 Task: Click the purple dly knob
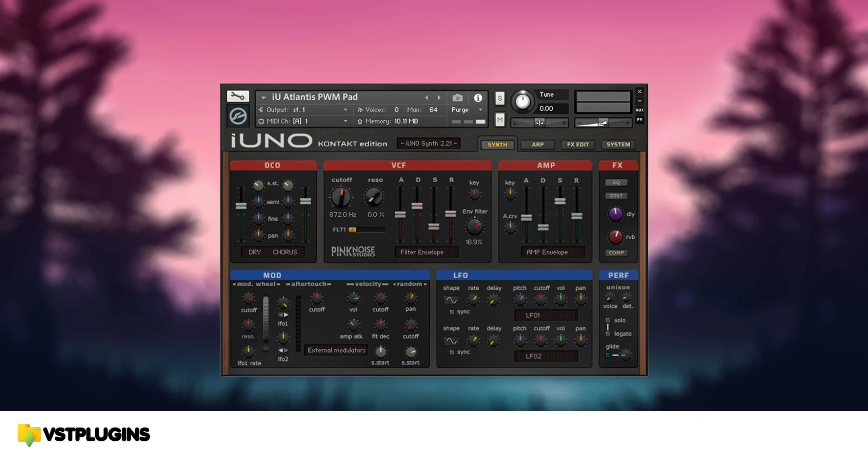click(616, 214)
